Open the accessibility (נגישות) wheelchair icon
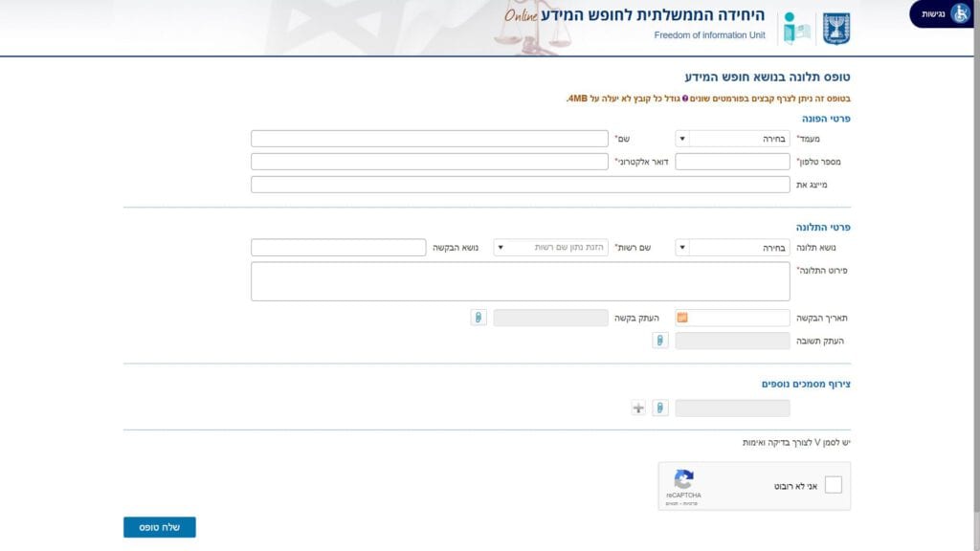This screenshot has height=551, width=980. [x=960, y=13]
